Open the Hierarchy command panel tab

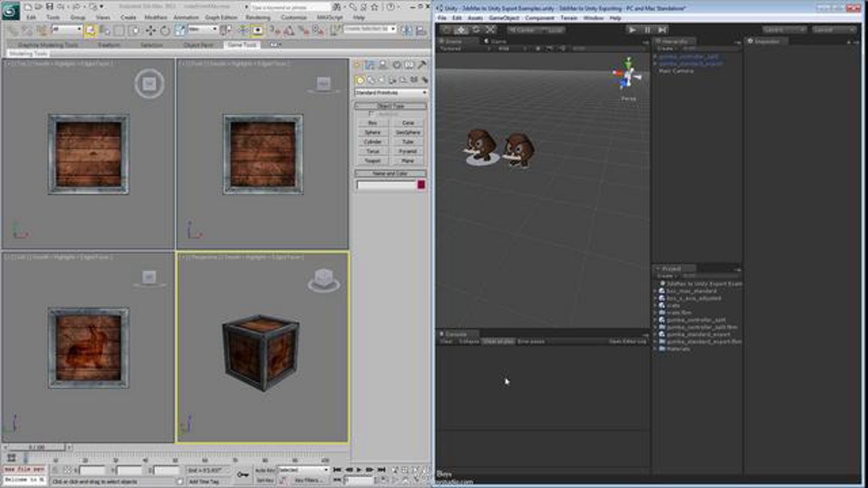click(x=383, y=65)
